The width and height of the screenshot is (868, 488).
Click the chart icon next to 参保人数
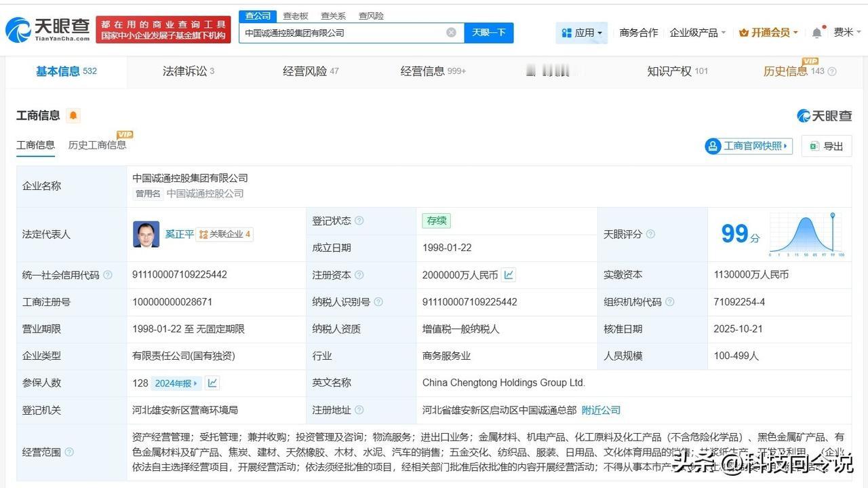tap(212, 382)
